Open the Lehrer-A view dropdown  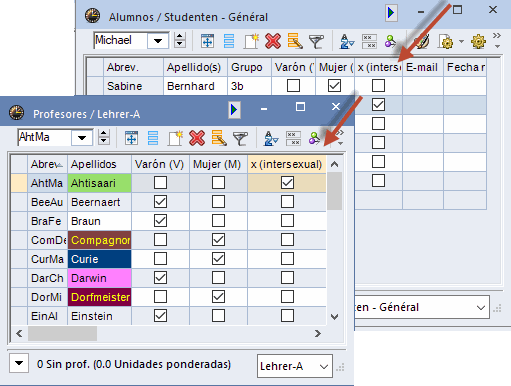pyautogui.click(x=295, y=366)
